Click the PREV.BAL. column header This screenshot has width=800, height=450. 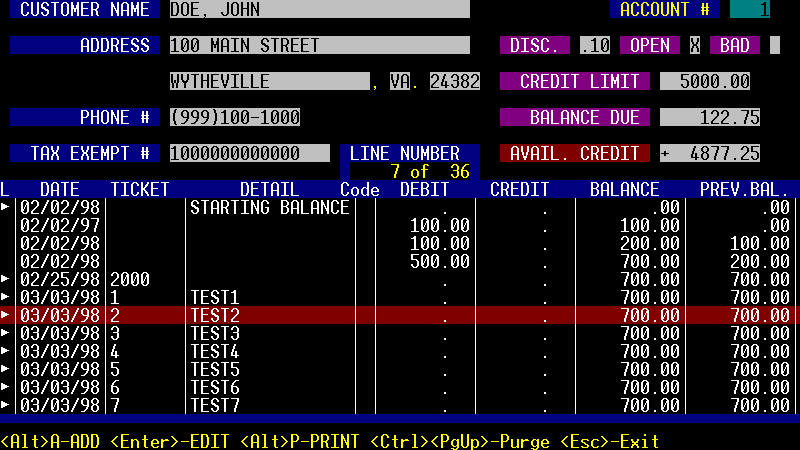(x=745, y=189)
